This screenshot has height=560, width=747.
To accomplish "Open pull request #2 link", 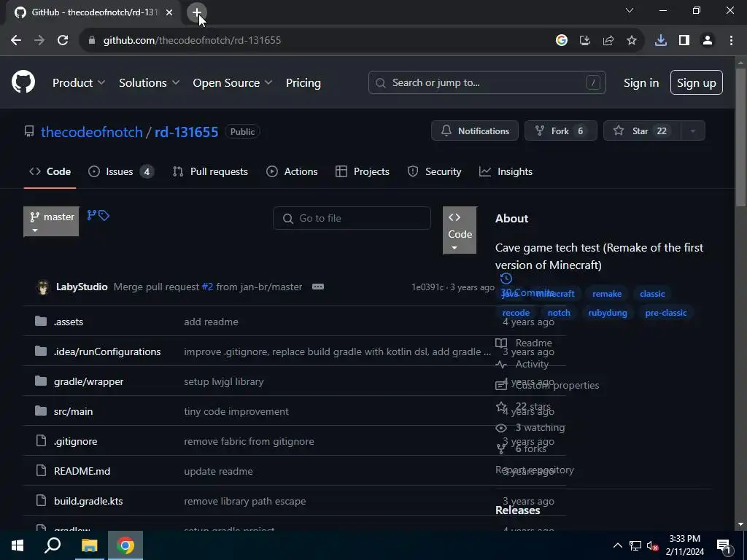I will (207, 287).
